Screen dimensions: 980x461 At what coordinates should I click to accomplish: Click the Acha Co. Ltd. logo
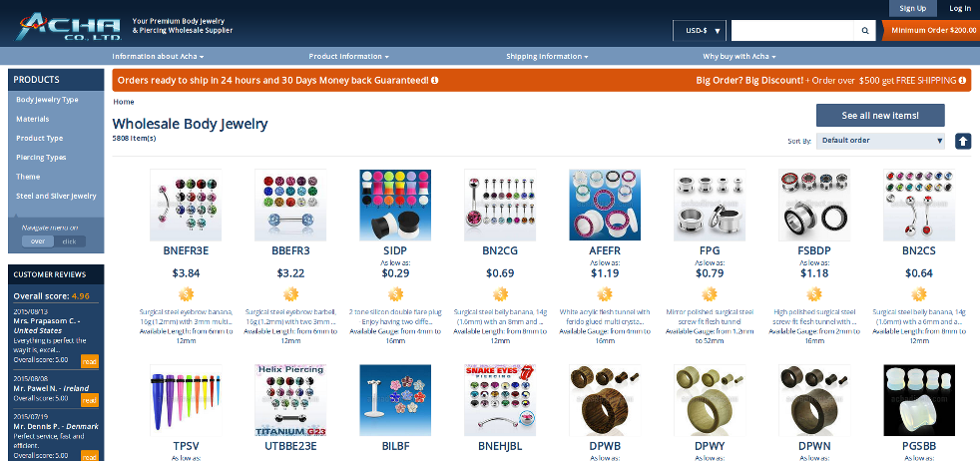coord(69,27)
